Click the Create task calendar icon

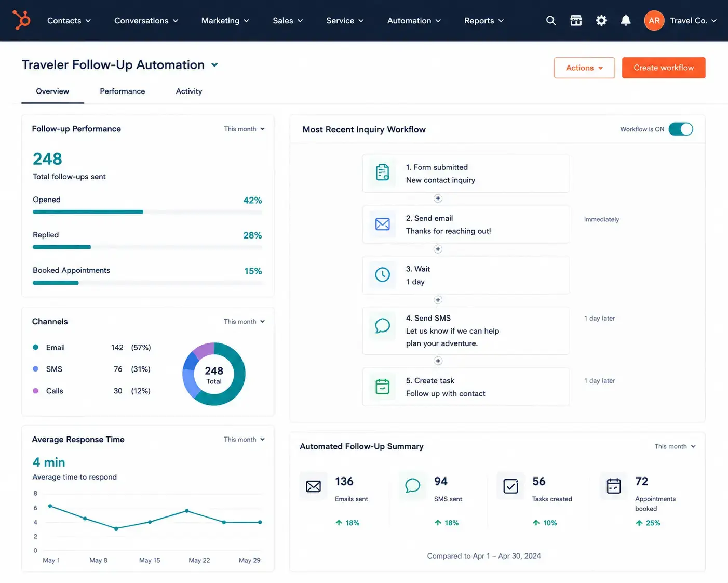click(383, 387)
